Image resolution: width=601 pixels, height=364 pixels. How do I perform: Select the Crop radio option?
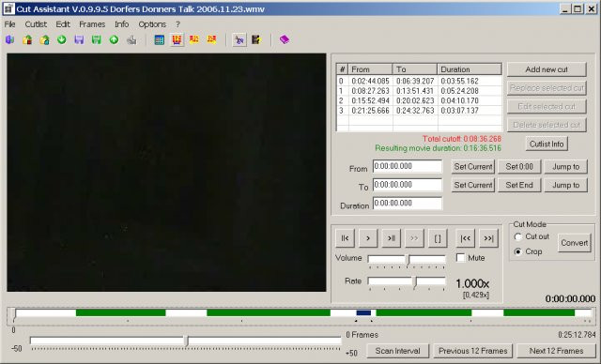click(518, 251)
